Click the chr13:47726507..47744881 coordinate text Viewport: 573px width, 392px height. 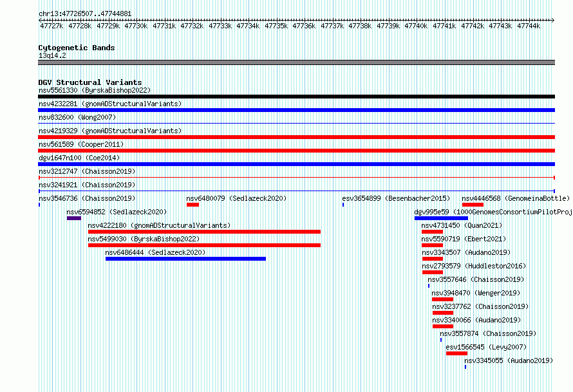[85, 14]
